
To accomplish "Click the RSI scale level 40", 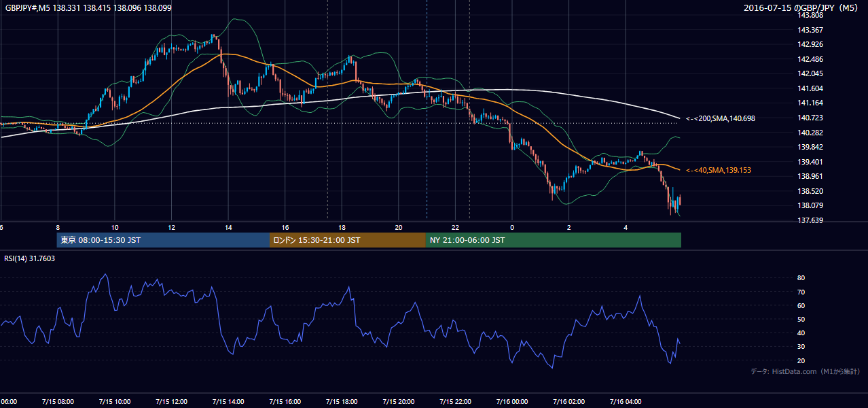I will [801, 333].
